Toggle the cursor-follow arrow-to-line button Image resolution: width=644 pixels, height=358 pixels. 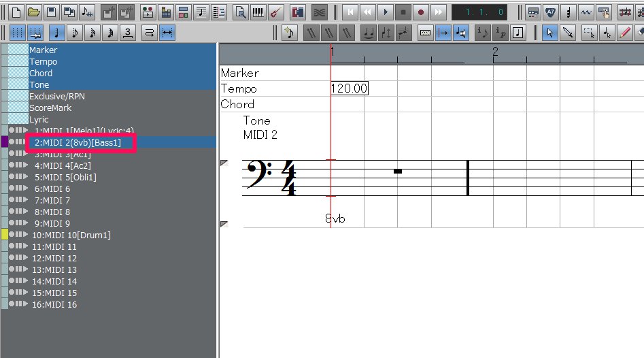coord(443,33)
